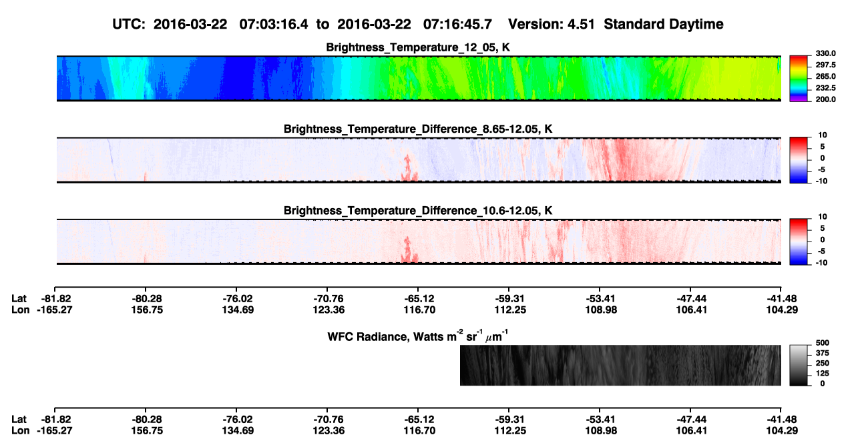The width and height of the screenshot is (868, 445).
Task: Click 'Lat' label of axis above WFC panel
Action: pos(19,298)
